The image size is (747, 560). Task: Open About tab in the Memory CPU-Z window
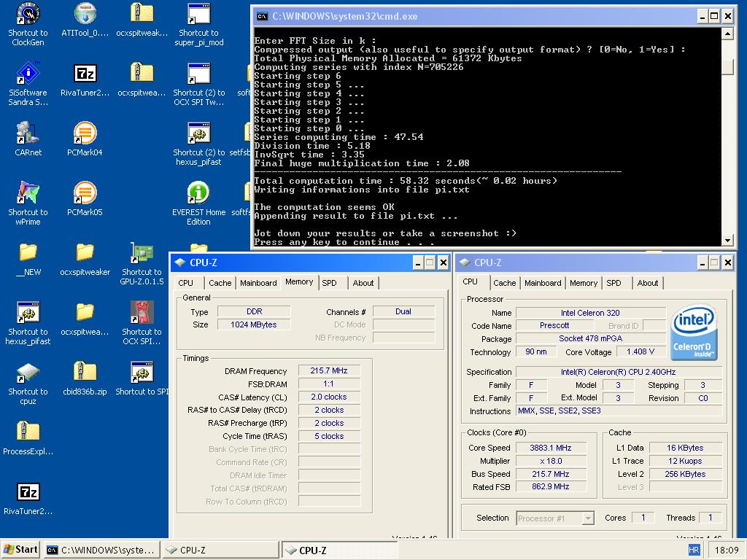point(363,283)
